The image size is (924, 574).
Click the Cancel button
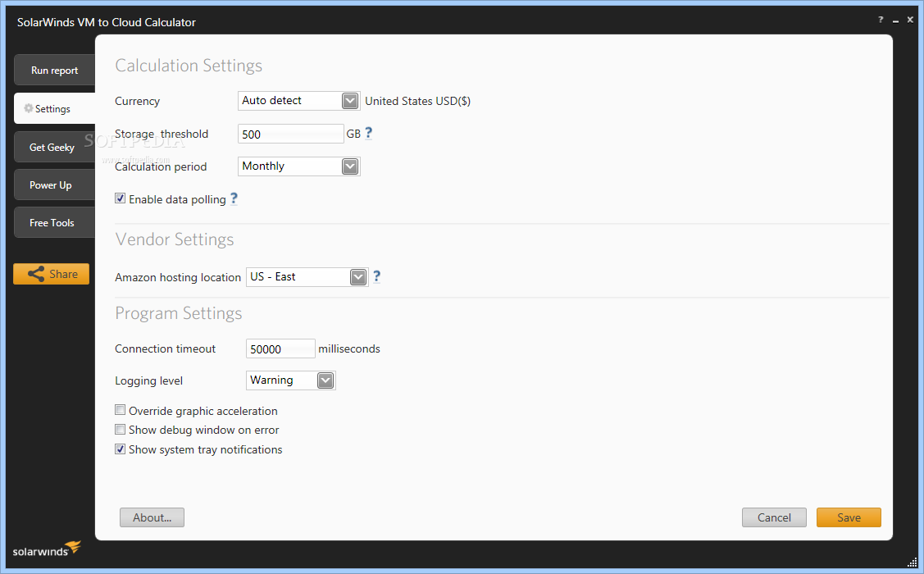(774, 517)
